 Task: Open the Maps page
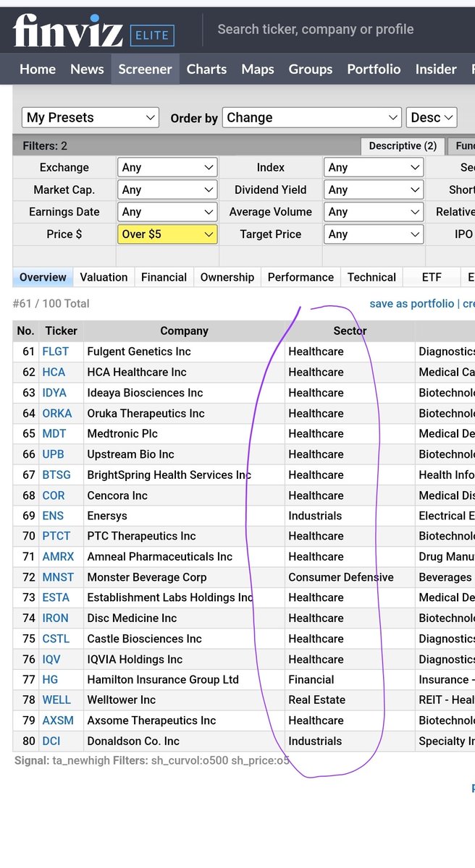258,69
